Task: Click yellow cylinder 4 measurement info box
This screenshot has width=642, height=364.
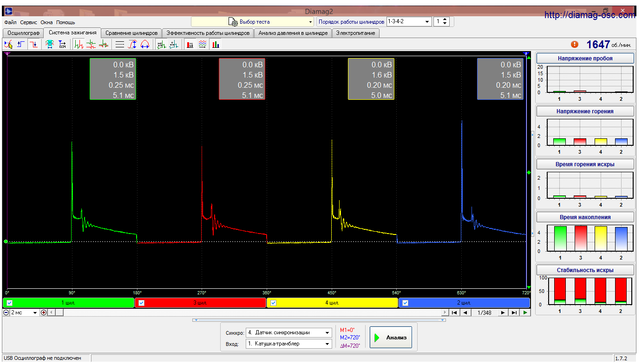Action: (371, 79)
